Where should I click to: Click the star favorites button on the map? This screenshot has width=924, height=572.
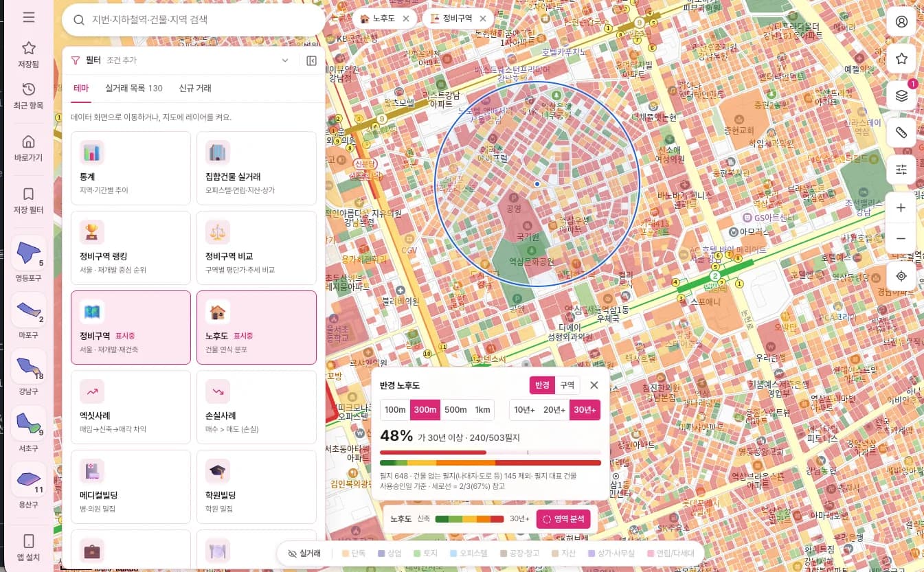(901, 58)
